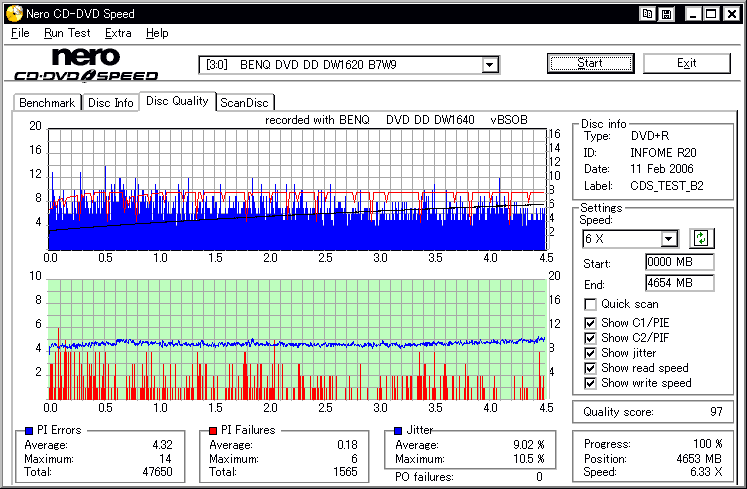
Task: Switch to the ScanDisc tab
Action: (x=245, y=102)
